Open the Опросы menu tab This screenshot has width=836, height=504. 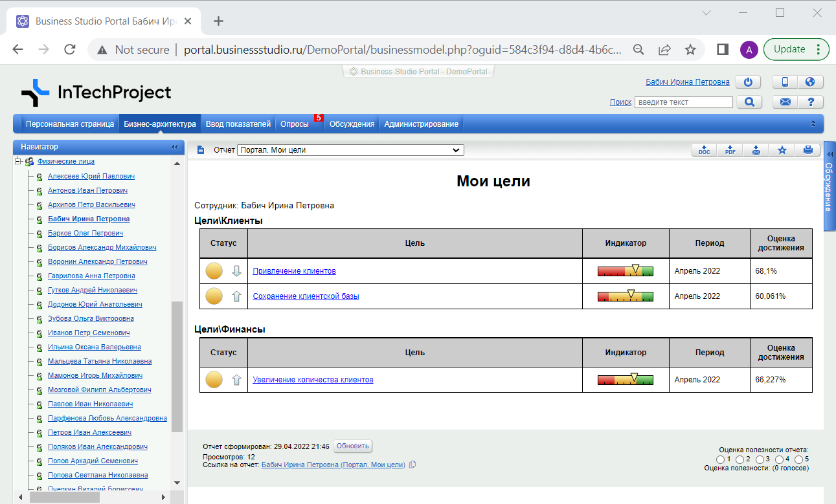[294, 124]
